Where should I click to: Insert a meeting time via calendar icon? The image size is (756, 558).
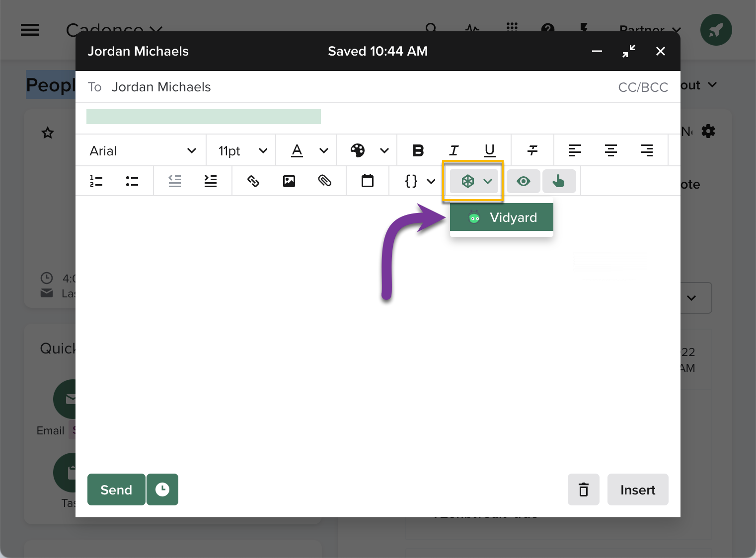coord(367,181)
